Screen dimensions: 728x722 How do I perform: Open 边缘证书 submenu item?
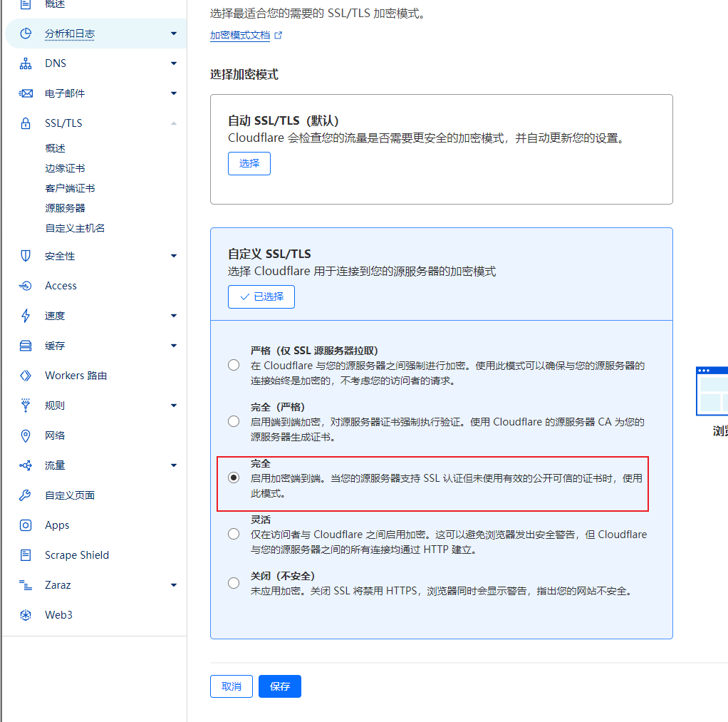(x=65, y=168)
